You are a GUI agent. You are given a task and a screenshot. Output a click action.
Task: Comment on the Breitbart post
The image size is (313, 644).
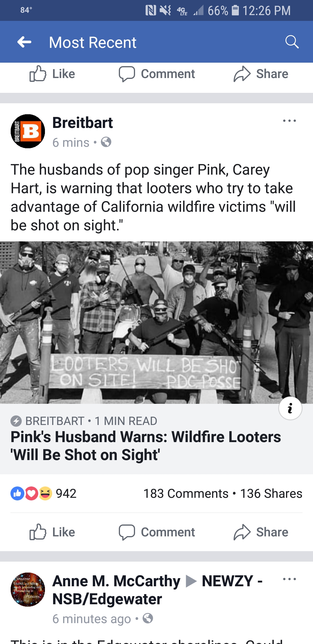[x=157, y=532]
